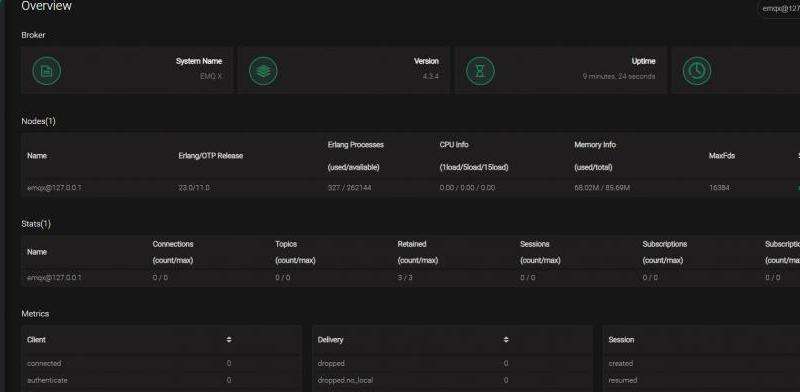
Task: Click the created session metric row
Action: tap(702, 363)
